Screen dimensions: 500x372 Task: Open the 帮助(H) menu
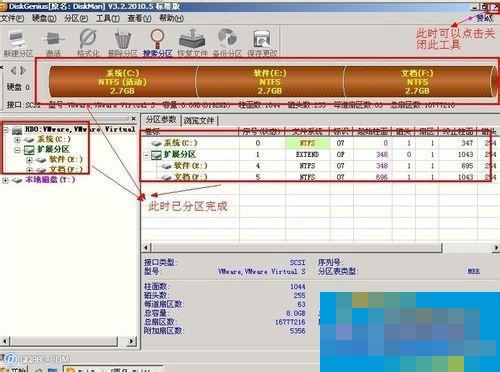tap(171, 18)
